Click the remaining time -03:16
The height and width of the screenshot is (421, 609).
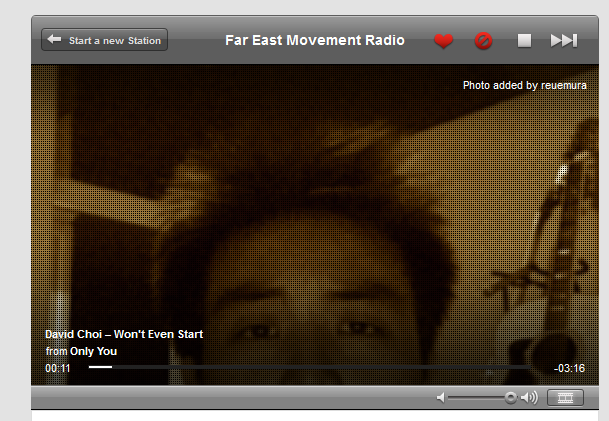pos(569,368)
